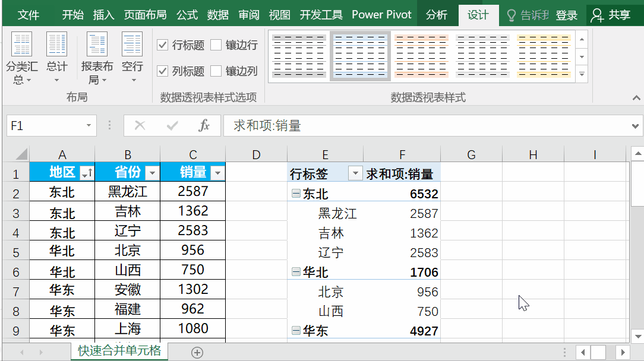The height and width of the screenshot is (361, 644).
Task: Enable the 镶边行 banded rows checkbox
Action: click(216, 45)
